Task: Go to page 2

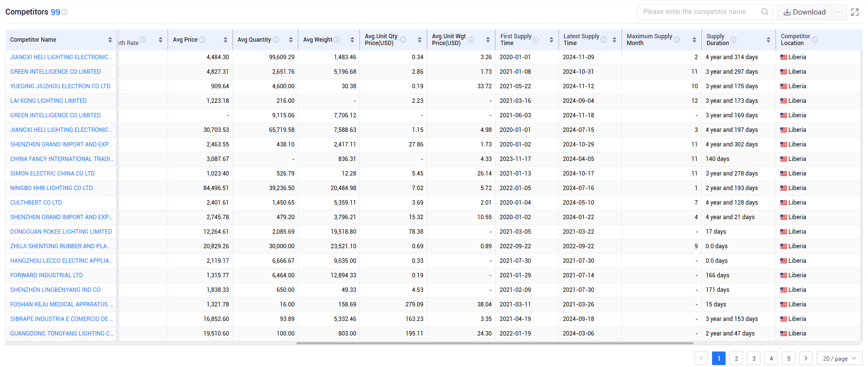Action: tap(736, 358)
